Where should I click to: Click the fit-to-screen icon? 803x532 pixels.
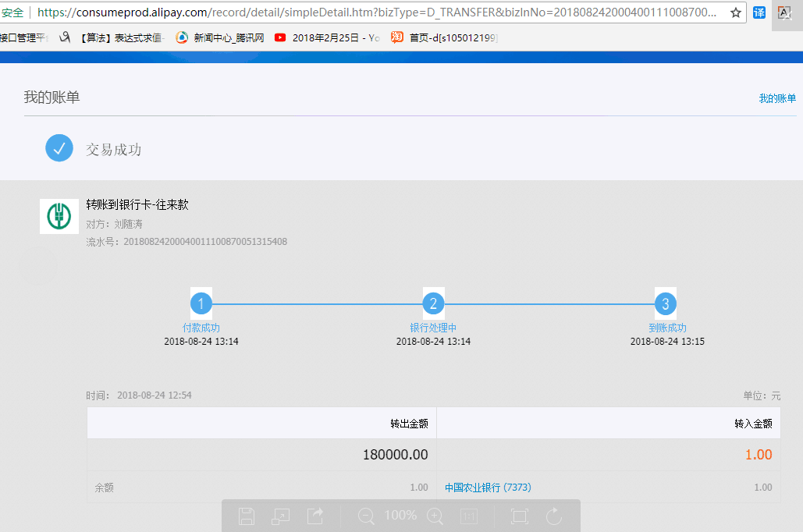pyautogui.click(x=519, y=516)
